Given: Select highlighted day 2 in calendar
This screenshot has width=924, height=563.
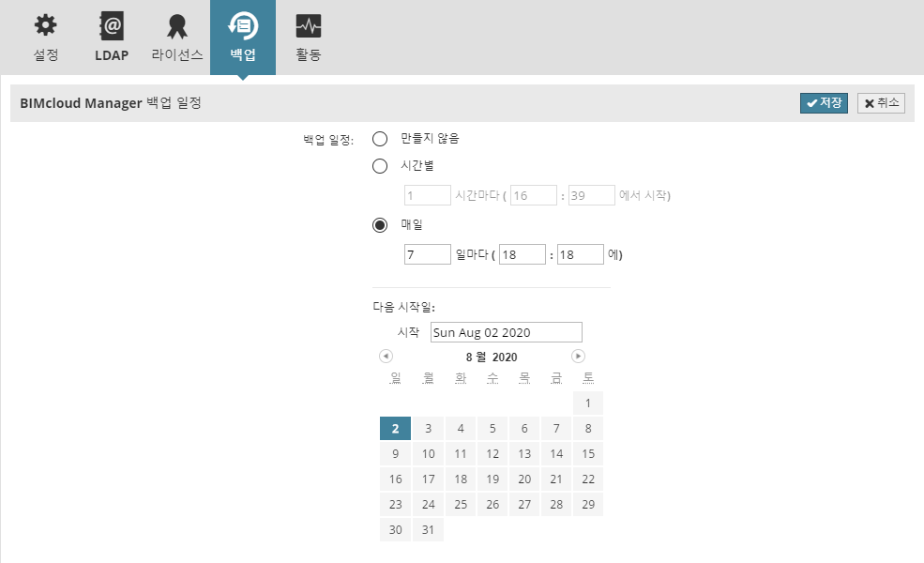Looking at the screenshot, I should pos(396,429).
